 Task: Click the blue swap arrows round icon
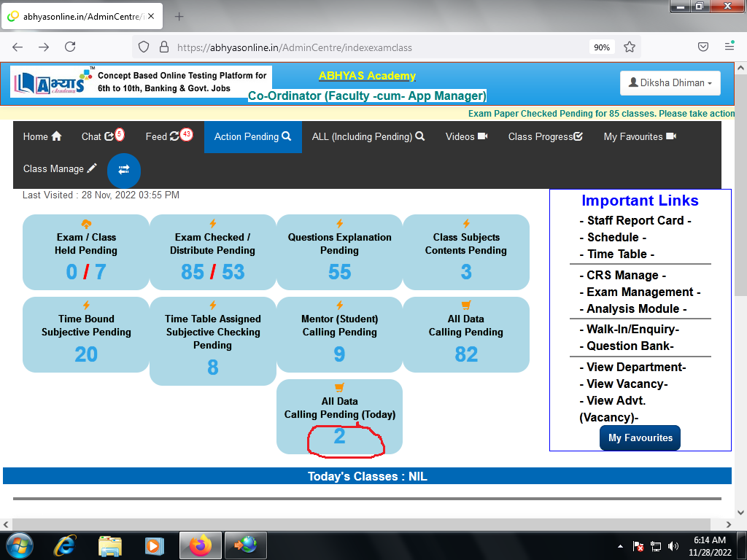(x=124, y=169)
